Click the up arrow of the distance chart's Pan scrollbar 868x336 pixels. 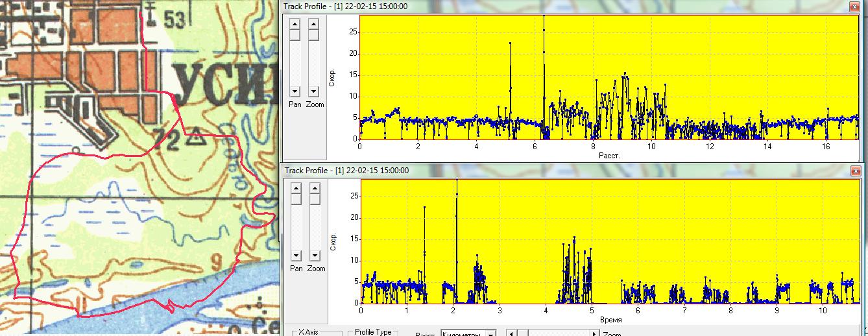point(295,24)
